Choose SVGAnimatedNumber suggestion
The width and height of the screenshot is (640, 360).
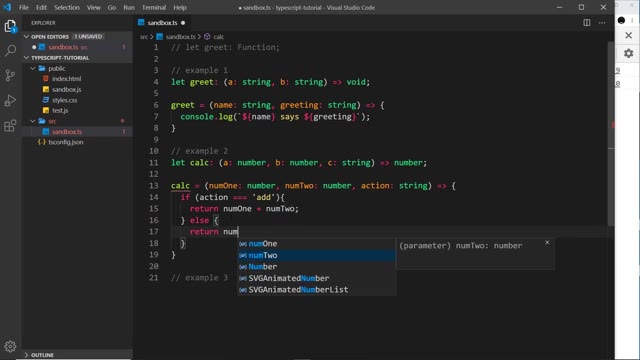[317, 278]
